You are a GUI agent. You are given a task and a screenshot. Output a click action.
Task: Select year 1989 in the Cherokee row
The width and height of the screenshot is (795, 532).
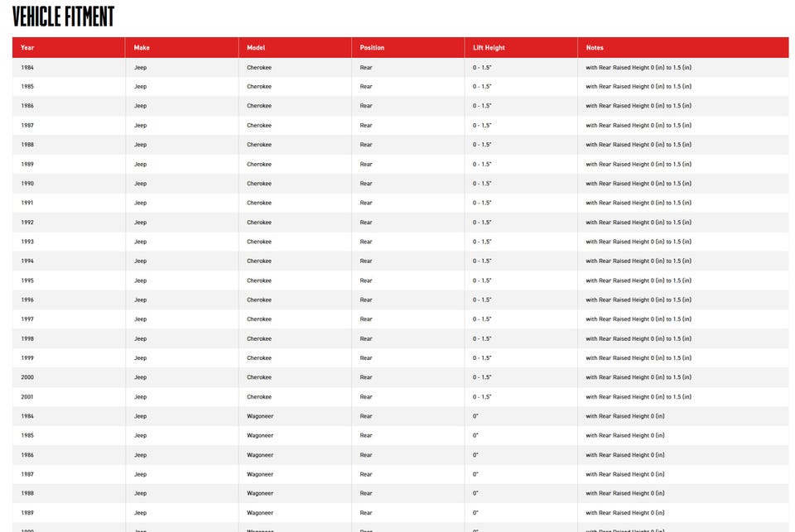[x=27, y=164]
